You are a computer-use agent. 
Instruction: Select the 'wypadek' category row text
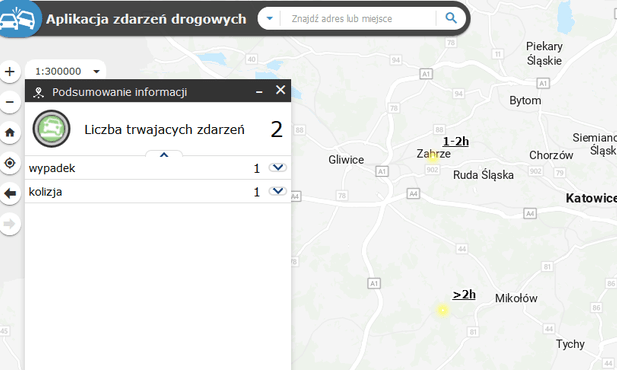click(52, 168)
